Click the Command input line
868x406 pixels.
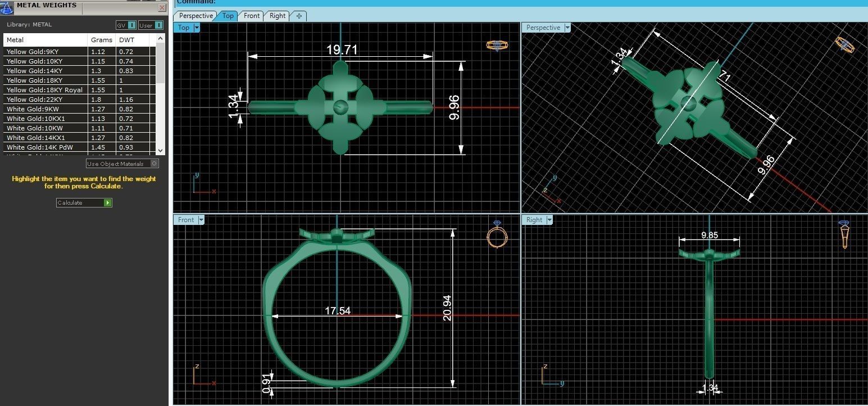[x=522, y=2]
